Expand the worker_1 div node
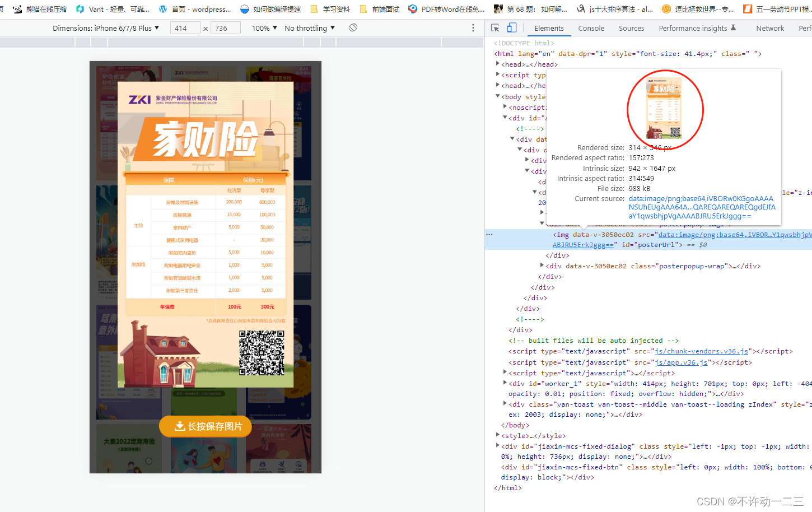This screenshot has height=512, width=812. pyautogui.click(x=505, y=383)
